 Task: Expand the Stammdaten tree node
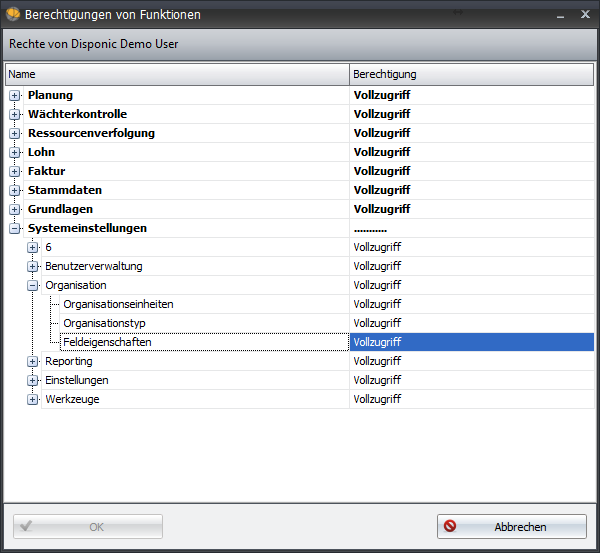click(15, 190)
